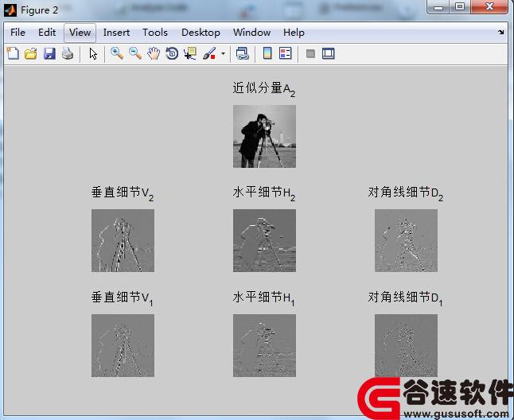Image resolution: width=514 pixels, height=420 pixels.
Task: Maximize the Figure 2 window
Action: click(460, 6)
